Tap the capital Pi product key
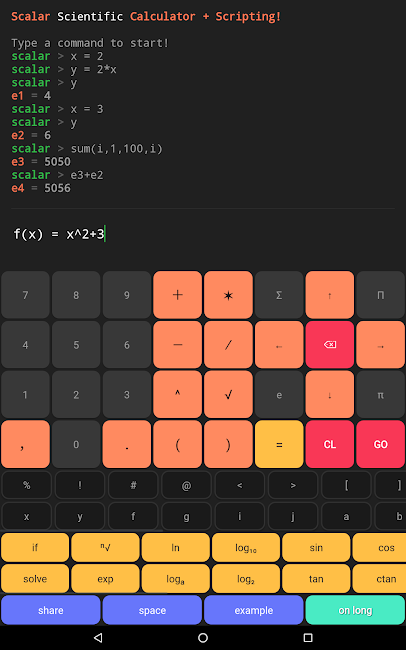The width and height of the screenshot is (406, 650). [x=380, y=295]
